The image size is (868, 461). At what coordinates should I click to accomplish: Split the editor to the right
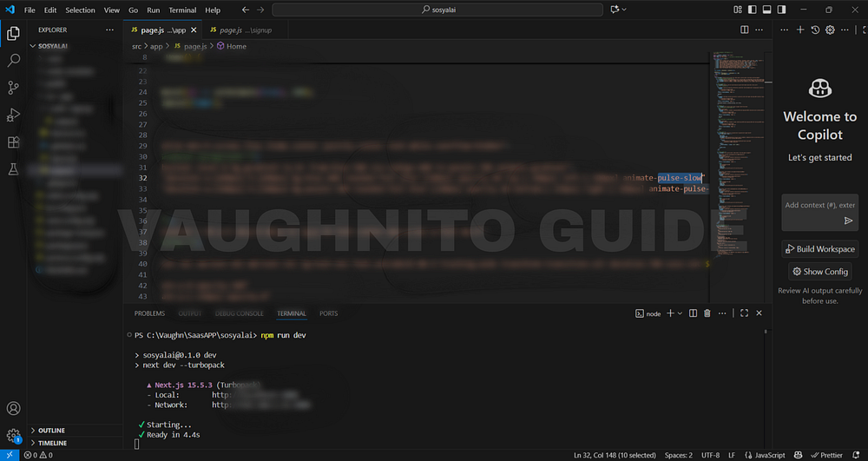tap(745, 30)
